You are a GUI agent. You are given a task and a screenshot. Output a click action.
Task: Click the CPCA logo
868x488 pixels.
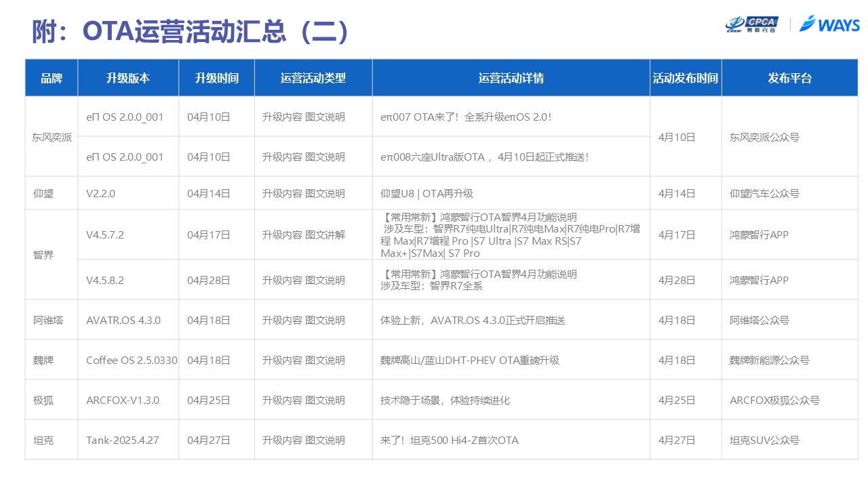pos(751,24)
